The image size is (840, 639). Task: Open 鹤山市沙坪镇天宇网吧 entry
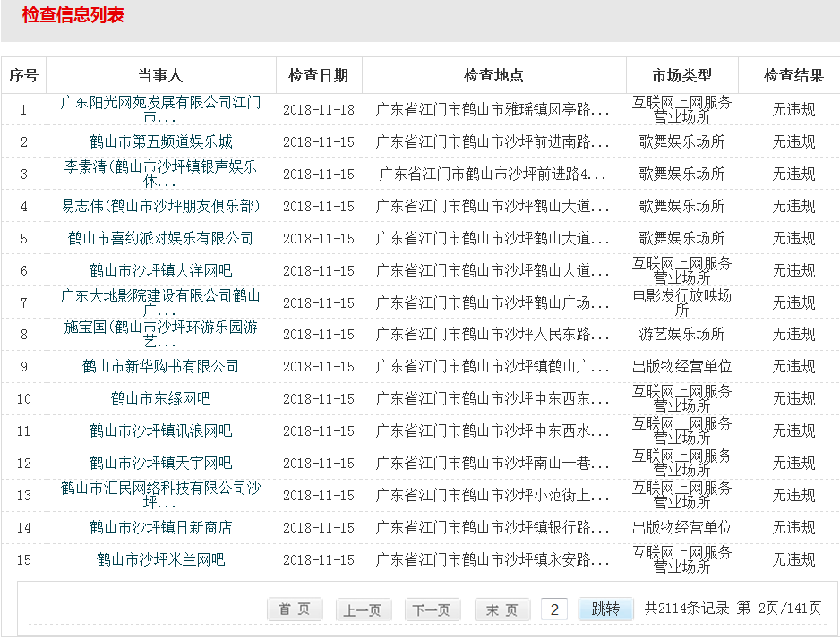160,463
